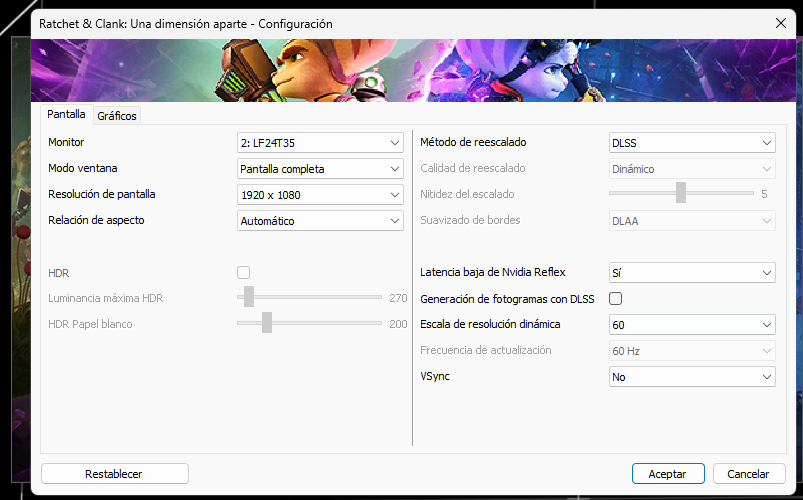Viewport: 803px width, 500px height.
Task: Open the Monitor dropdown showing LF24T35
Action: (x=320, y=143)
